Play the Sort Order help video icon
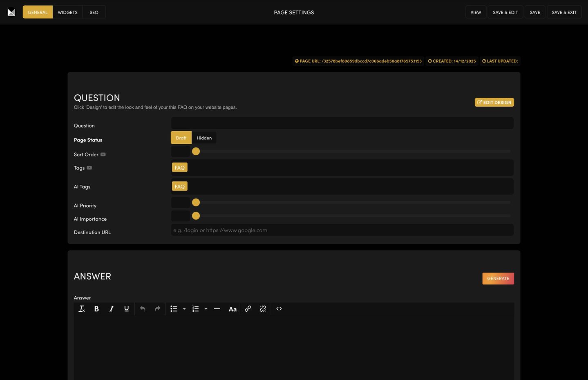The width and height of the screenshot is (588, 380). (103, 154)
